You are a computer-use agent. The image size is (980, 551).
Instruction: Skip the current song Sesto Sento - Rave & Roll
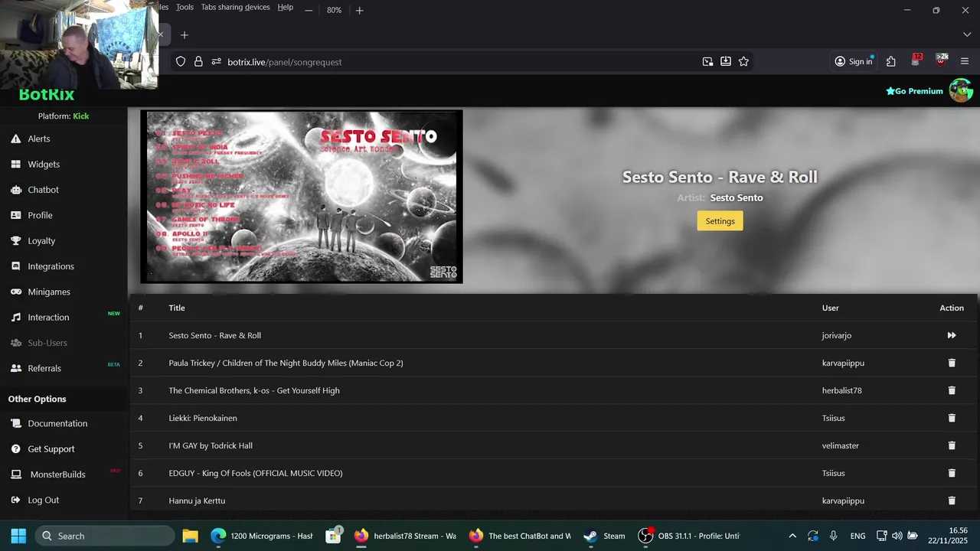[952, 335]
